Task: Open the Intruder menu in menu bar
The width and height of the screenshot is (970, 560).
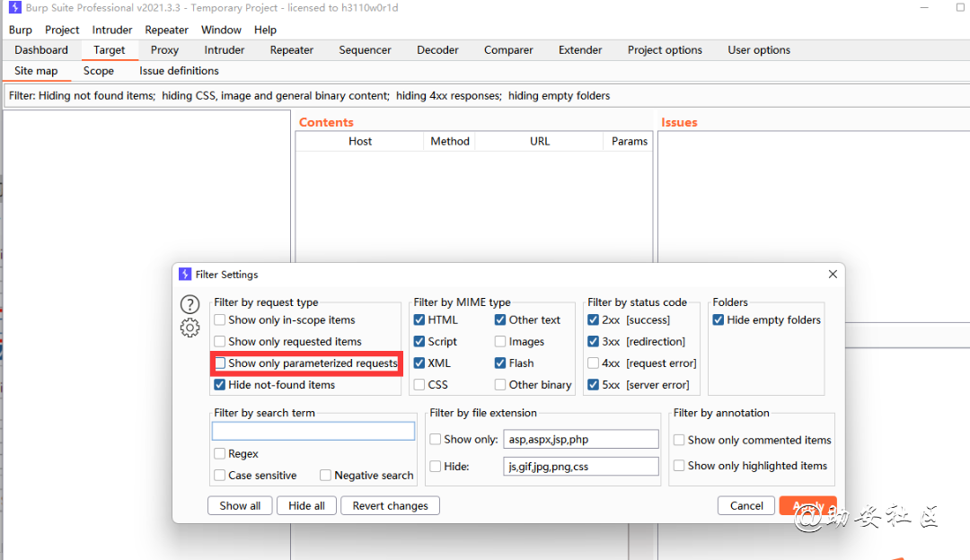Action: [x=112, y=30]
